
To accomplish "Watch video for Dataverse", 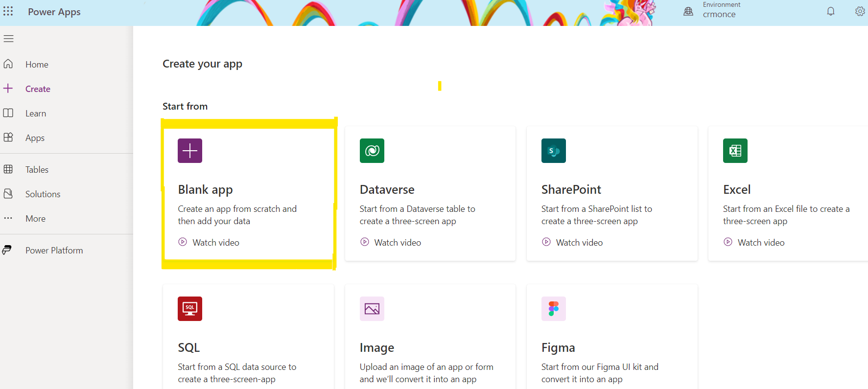I will tap(398, 242).
